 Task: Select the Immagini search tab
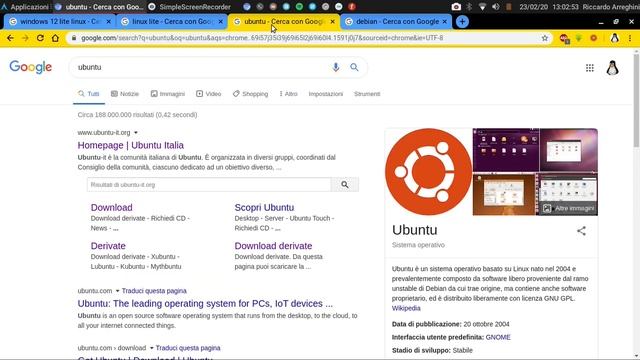click(x=168, y=94)
